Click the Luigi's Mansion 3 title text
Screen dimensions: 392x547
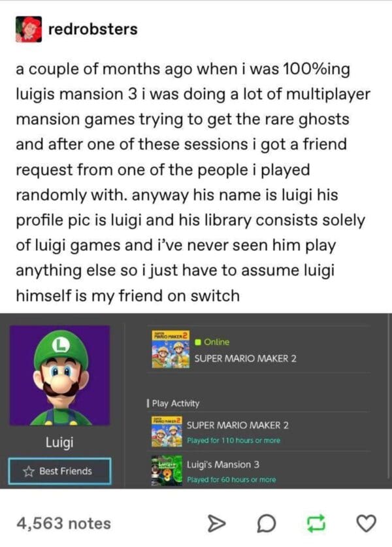click(x=223, y=465)
